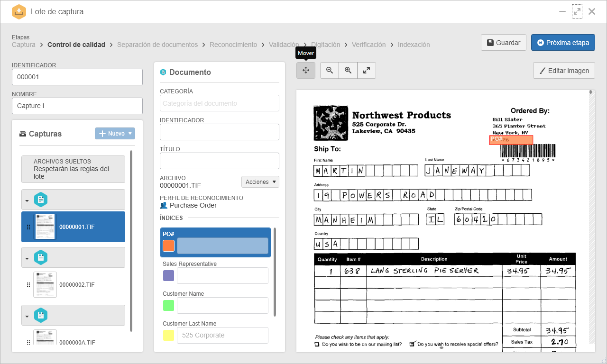The width and height of the screenshot is (607, 364).
Task: Click drag handle beside 00000002.TIF
Action: (x=28, y=285)
